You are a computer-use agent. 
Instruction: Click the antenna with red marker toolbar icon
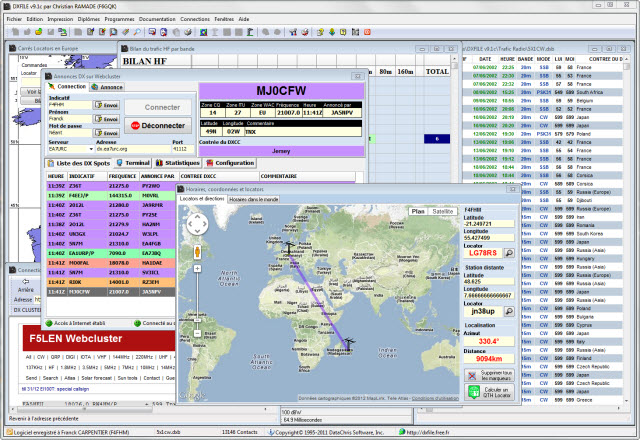point(293,32)
